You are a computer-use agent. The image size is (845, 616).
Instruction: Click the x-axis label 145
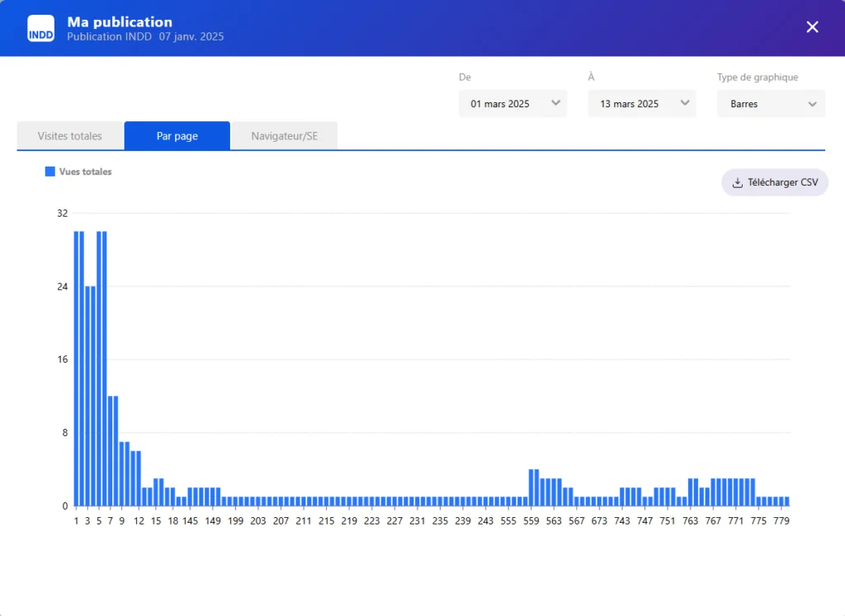point(190,520)
